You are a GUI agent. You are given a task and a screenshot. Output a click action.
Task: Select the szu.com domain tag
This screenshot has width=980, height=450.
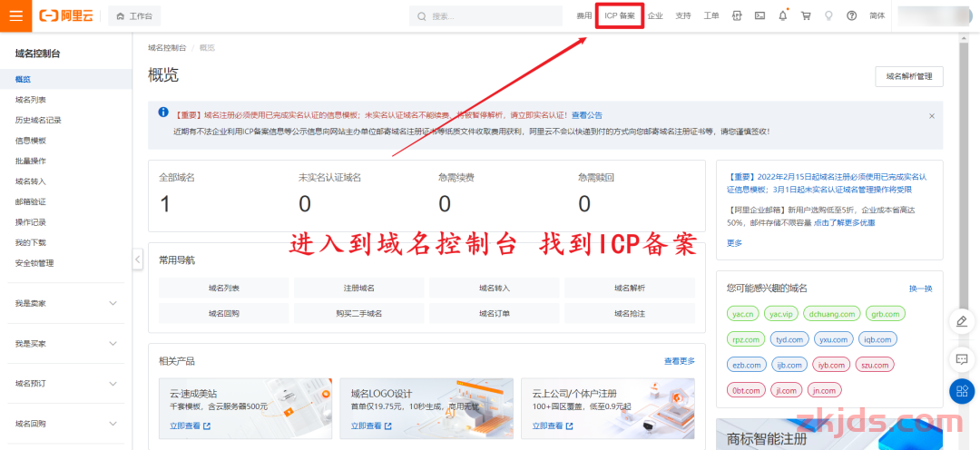[x=875, y=365]
